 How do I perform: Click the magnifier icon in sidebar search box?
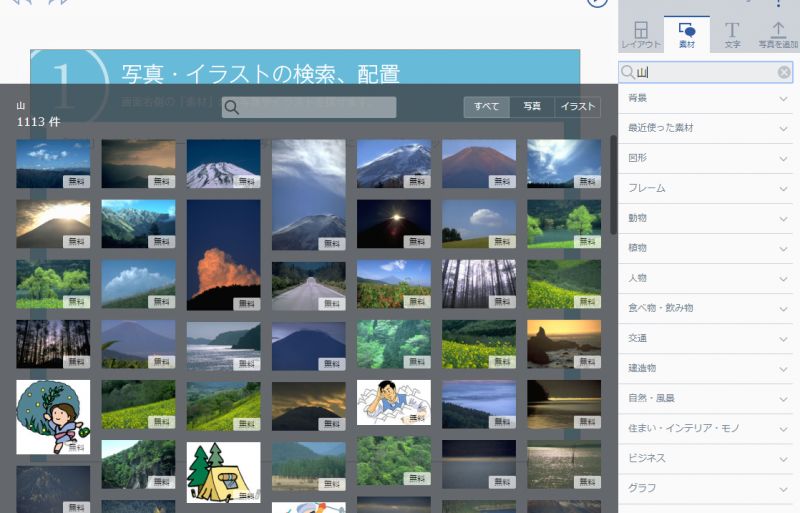628,72
